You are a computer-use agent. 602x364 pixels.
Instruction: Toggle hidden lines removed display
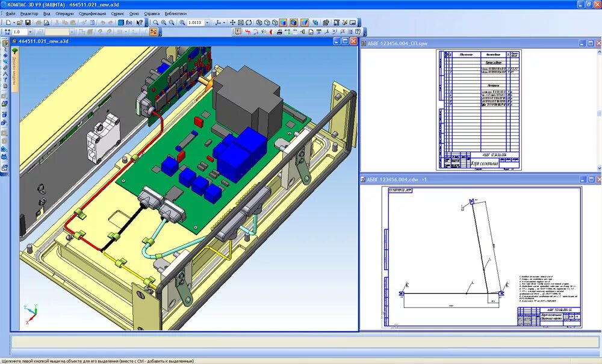(x=267, y=23)
